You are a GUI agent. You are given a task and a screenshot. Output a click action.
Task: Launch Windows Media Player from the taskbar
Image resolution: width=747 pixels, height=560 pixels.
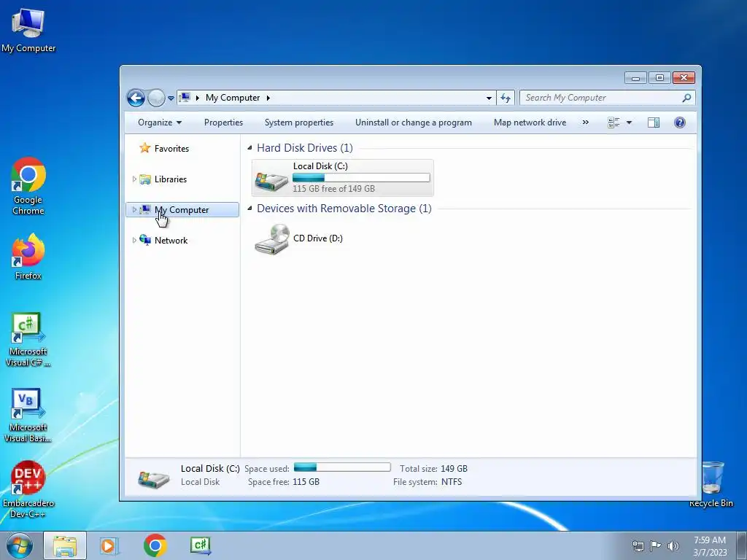(x=109, y=545)
